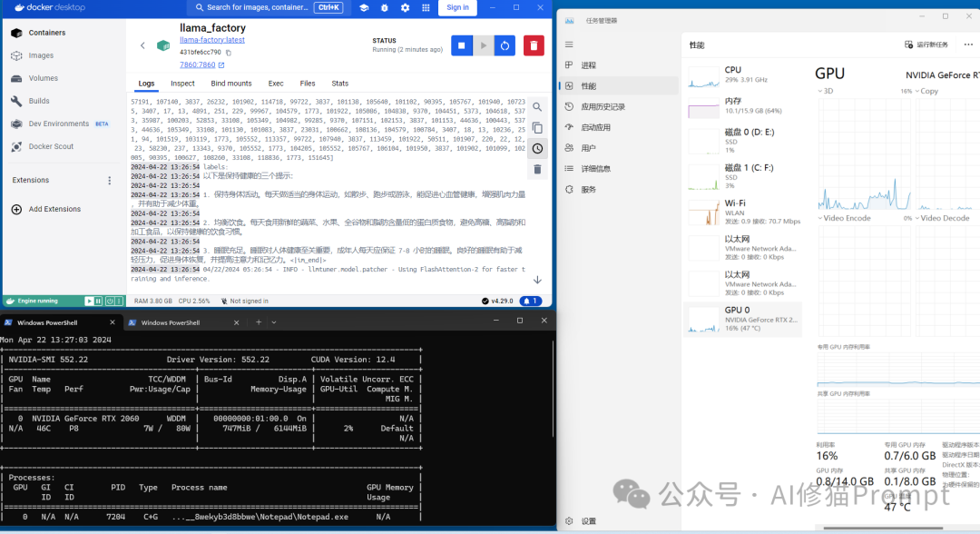Open Processes (进程) in Task Manager

[x=619, y=65]
